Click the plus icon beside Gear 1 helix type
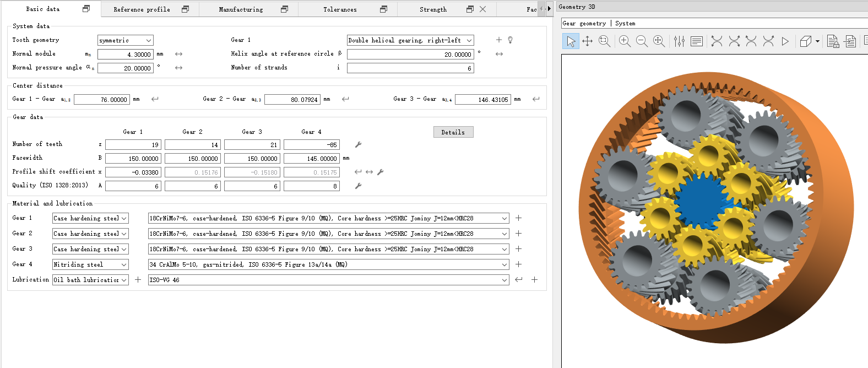 pos(499,40)
